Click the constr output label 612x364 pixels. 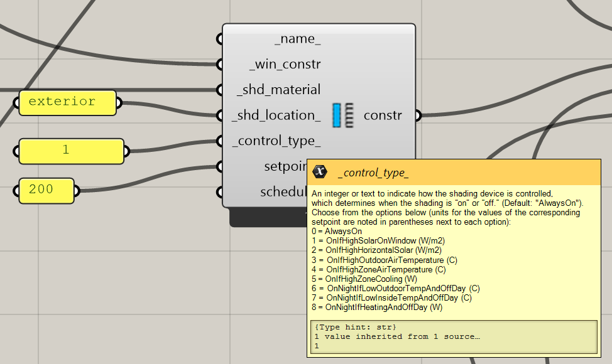(382, 115)
